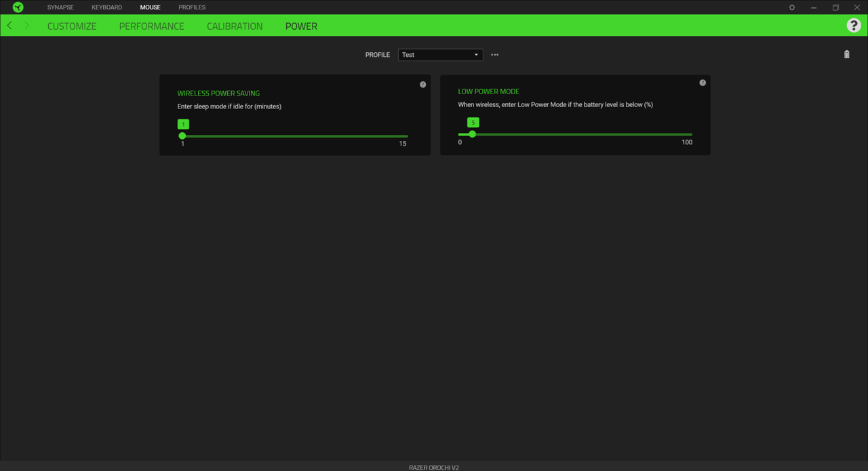Click the 100 maximum percent label
Viewport: 868px width, 471px height.
click(x=687, y=142)
